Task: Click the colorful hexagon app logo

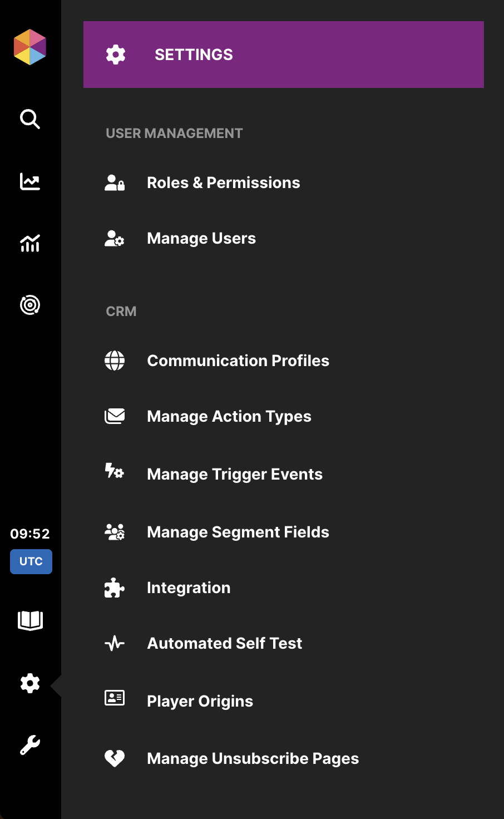Action: tap(30, 47)
